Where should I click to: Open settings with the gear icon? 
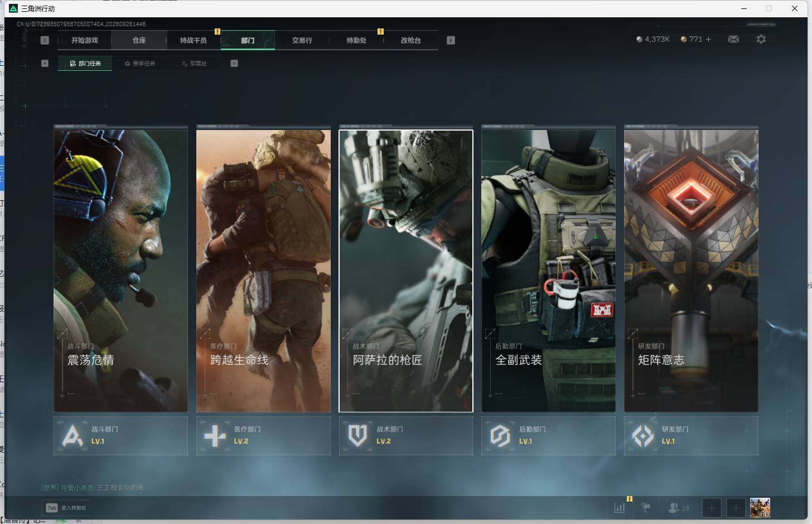(761, 39)
